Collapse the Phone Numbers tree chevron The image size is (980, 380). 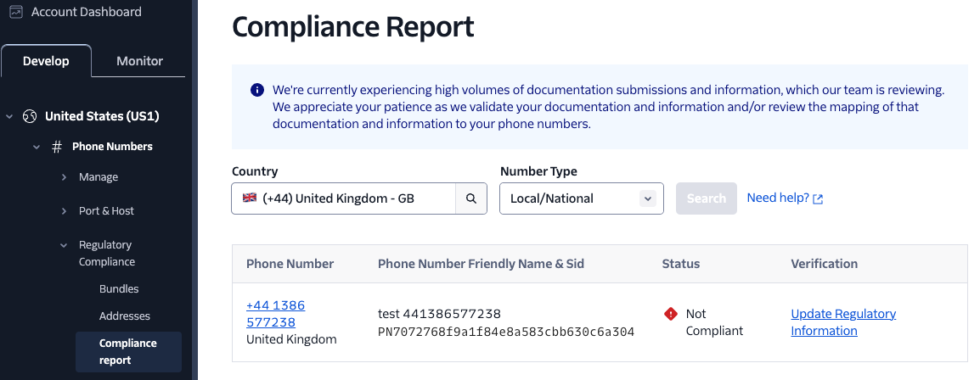[x=37, y=147]
